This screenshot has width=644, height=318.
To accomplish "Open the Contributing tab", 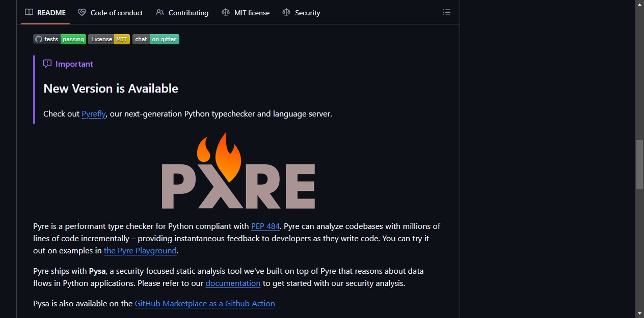I will pyautogui.click(x=182, y=12).
